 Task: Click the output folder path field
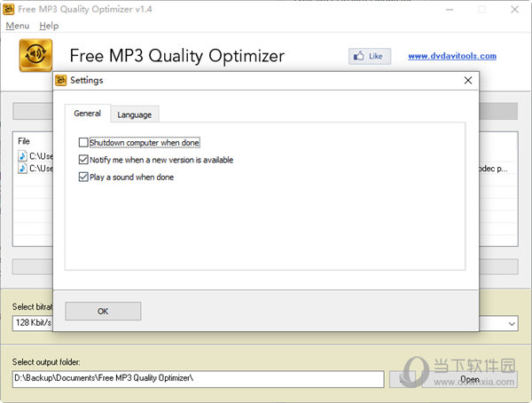click(x=198, y=379)
